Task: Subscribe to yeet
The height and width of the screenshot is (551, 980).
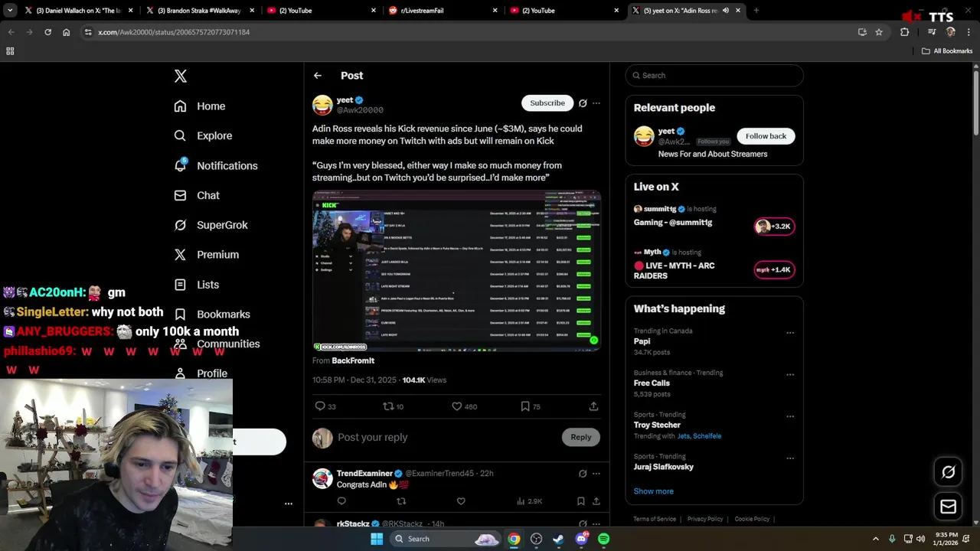Action: 547,103
